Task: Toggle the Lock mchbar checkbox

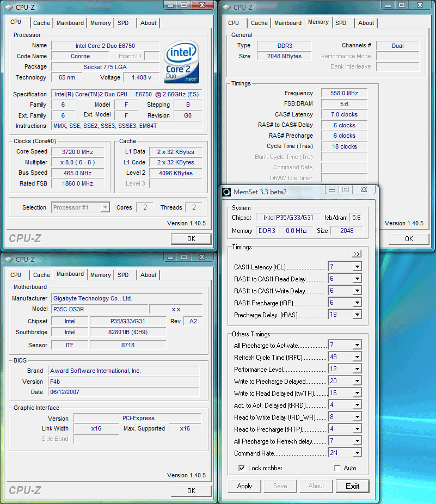Action: 242,468
